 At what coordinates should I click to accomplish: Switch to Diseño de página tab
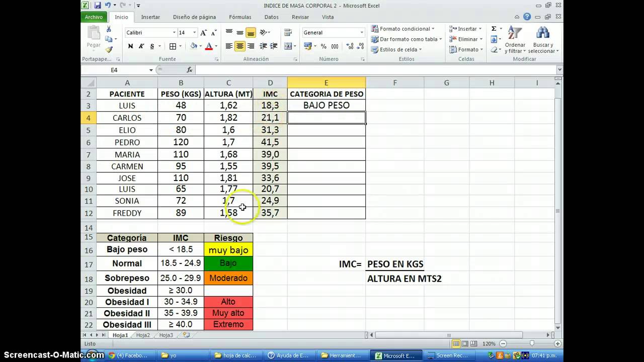click(194, 17)
